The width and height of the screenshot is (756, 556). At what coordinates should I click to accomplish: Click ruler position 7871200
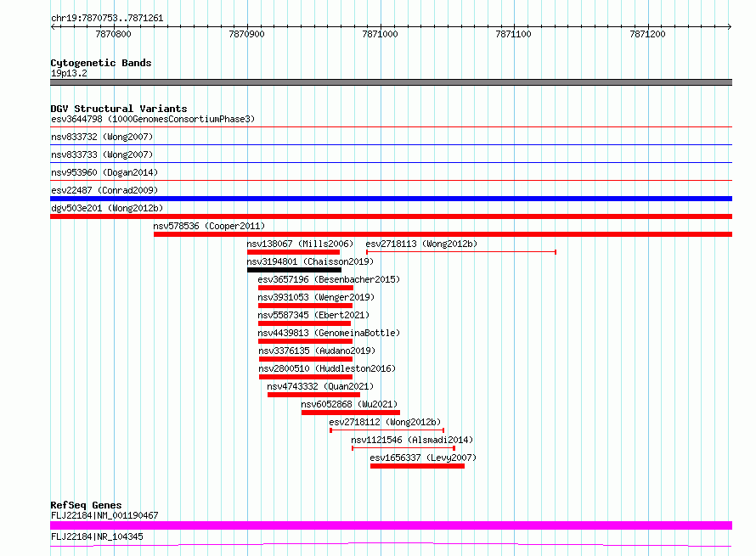pyautogui.click(x=647, y=34)
